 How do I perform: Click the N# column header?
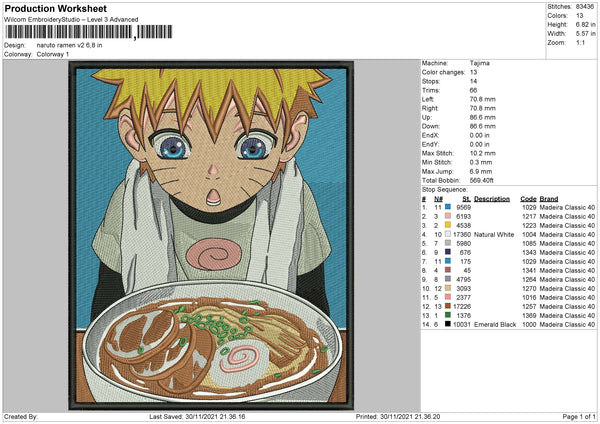click(438, 199)
